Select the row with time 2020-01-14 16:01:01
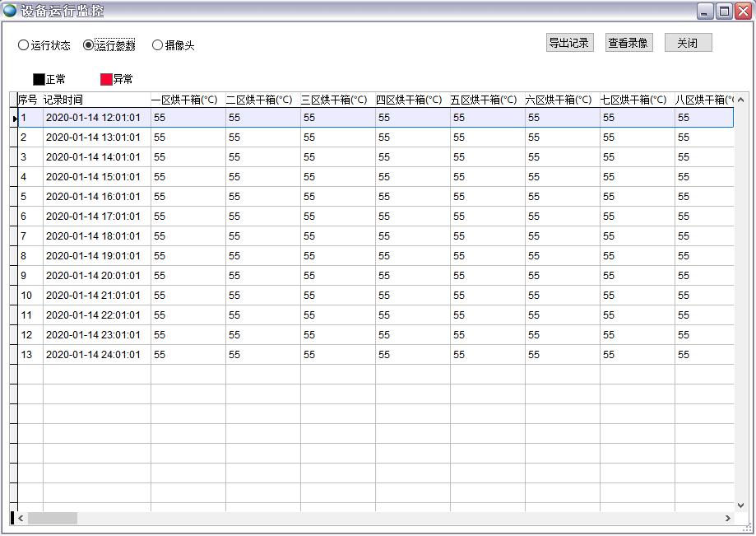 pyautogui.click(x=93, y=197)
